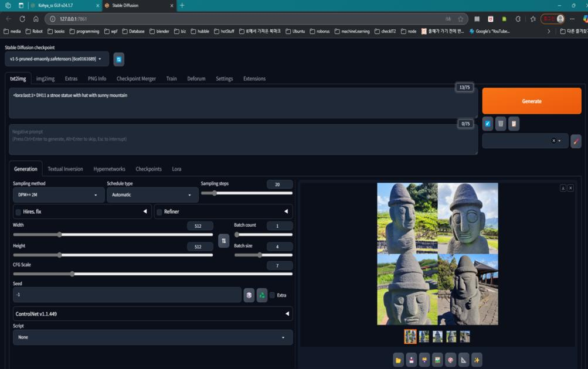
Task: Refresh the Stable Diffusion checkpoint list
Action: point(119,59)
